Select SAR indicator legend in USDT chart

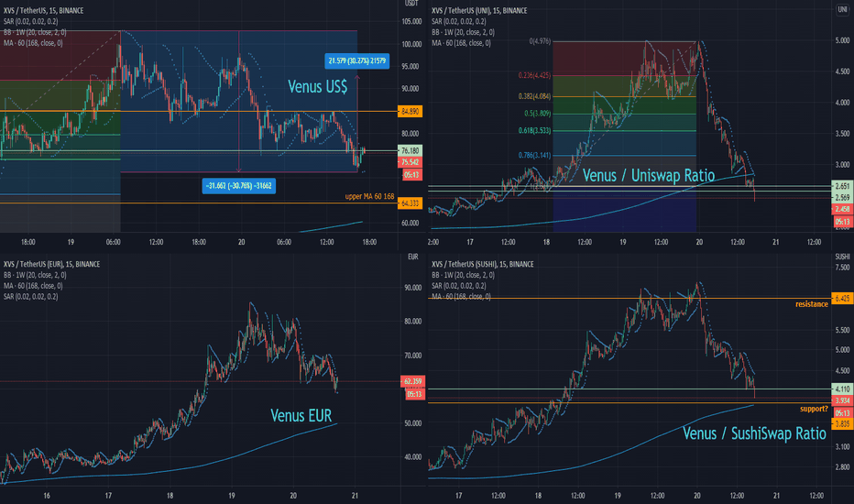click(x=30, y=21)
